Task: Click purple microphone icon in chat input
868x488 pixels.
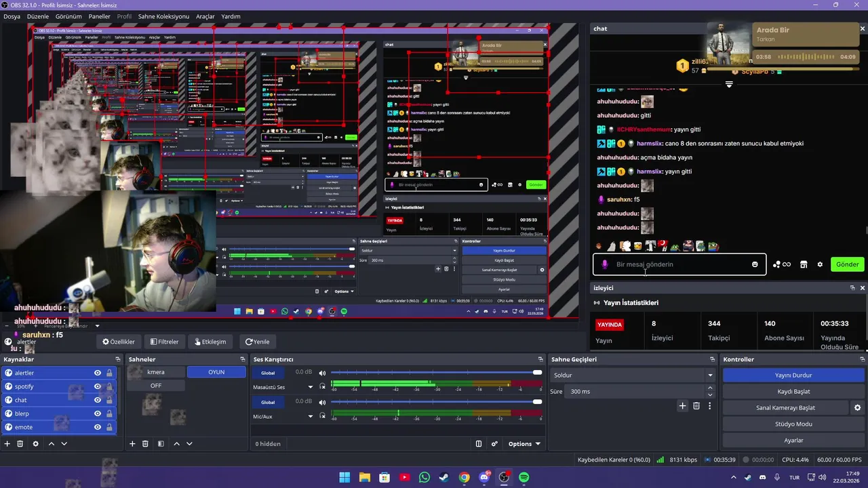Action: 605,264
